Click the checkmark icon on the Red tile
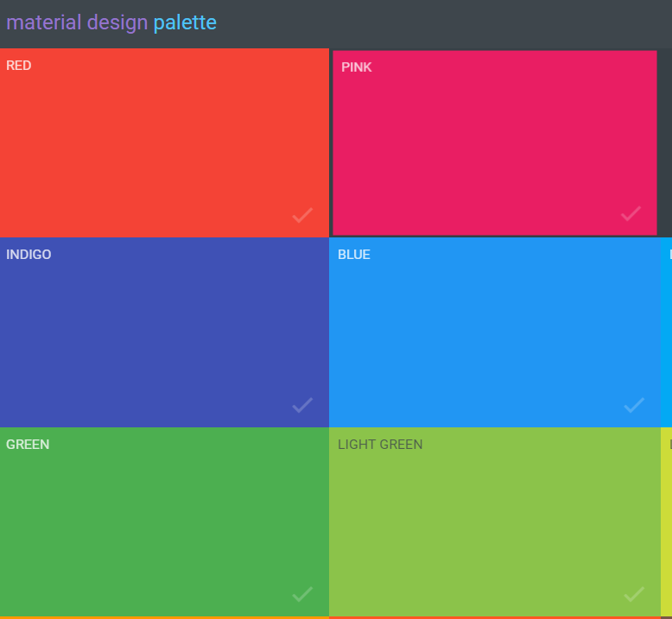 (x=302, y=215)
